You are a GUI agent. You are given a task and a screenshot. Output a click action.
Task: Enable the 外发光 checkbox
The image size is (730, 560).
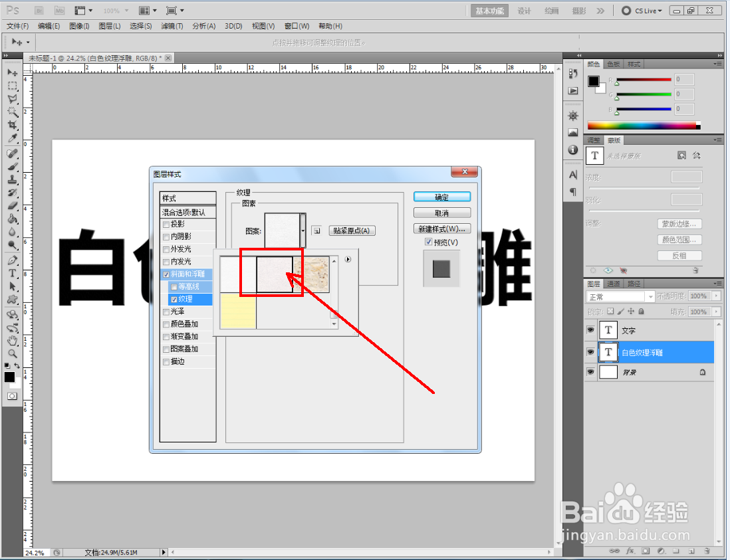pyautogui.click(x=166, y=250)
